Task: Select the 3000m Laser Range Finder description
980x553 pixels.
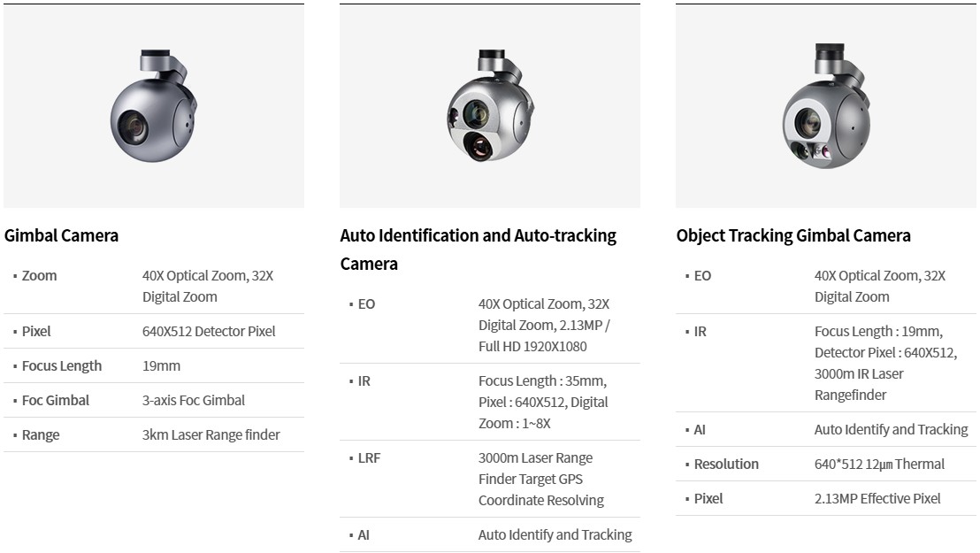Action: [541, 480]
